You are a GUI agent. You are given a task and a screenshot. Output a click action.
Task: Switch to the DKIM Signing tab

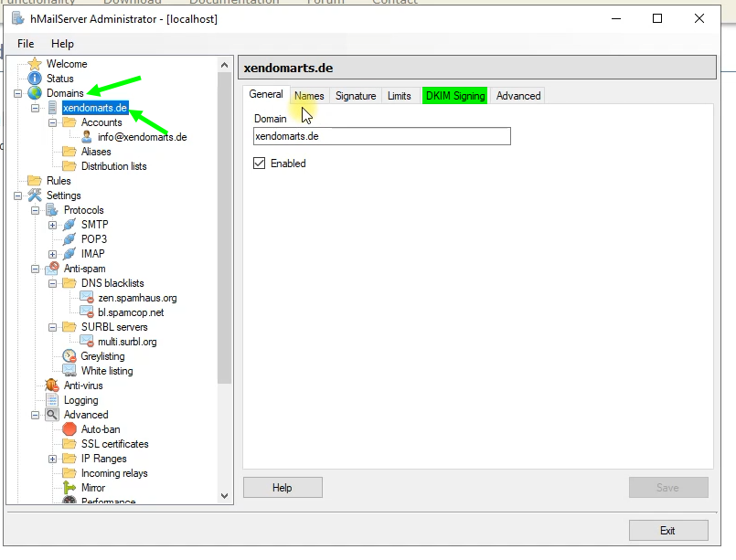click(x=455, y=96)
